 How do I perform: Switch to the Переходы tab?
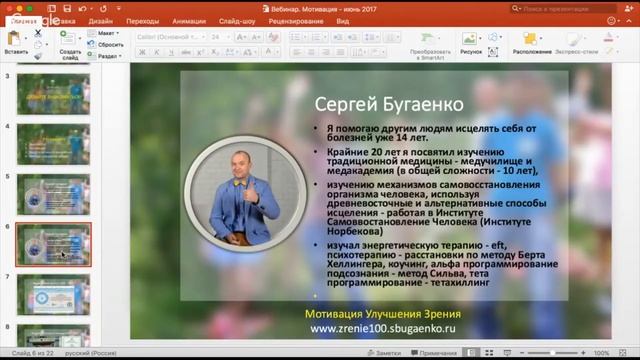point(142,21)
